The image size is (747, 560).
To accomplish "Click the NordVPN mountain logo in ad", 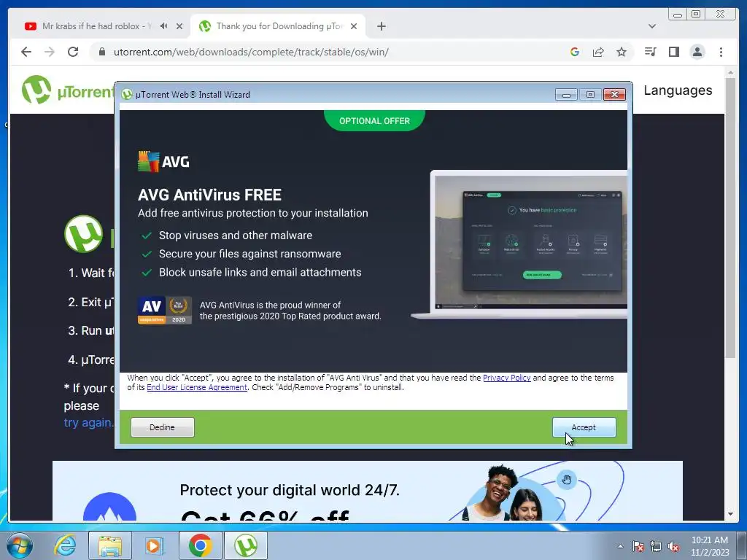I will pos(109,507).
